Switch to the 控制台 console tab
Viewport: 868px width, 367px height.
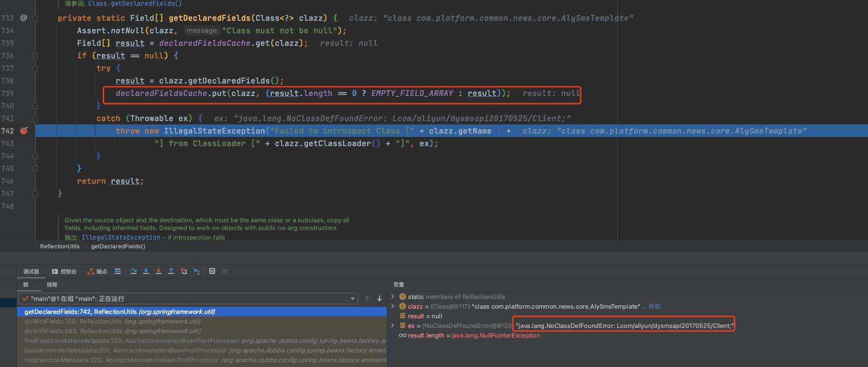(65, 272)
